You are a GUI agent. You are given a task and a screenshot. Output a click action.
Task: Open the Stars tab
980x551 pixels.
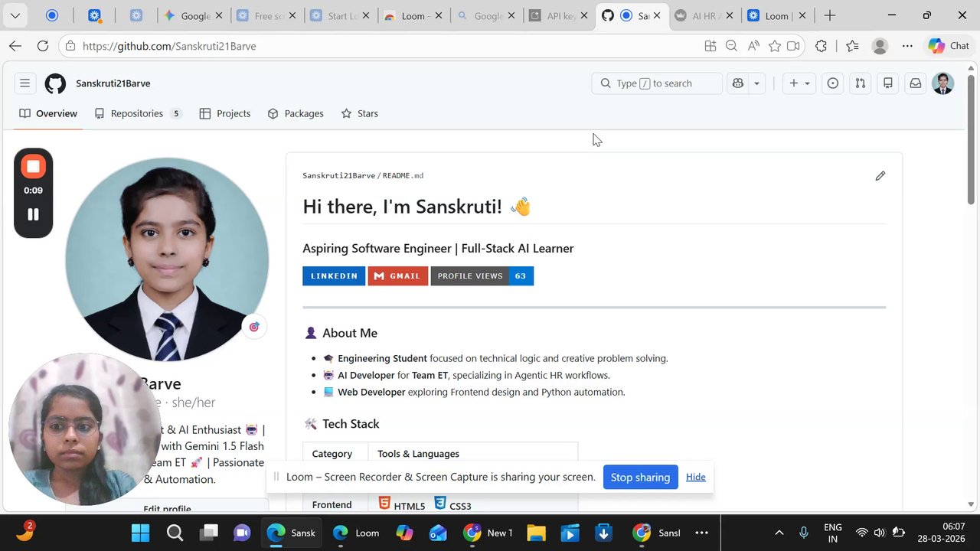(x=360, y=113)
